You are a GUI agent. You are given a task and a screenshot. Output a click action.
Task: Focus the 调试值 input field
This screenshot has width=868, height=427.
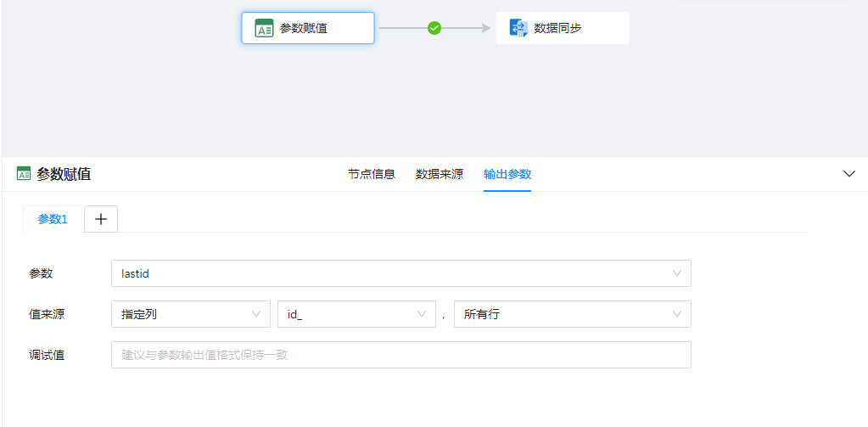(x=400, y=355)
